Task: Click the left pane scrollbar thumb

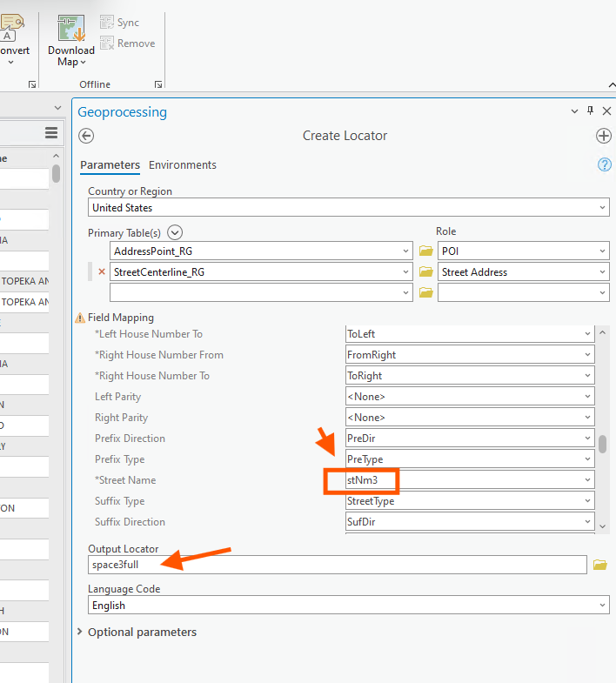Action: tap(56, 173)
